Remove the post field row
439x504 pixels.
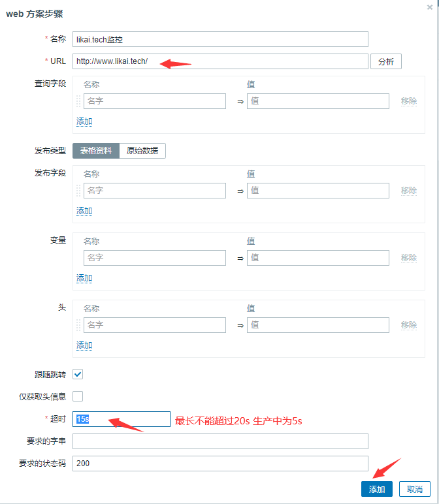tap(409, 191)
